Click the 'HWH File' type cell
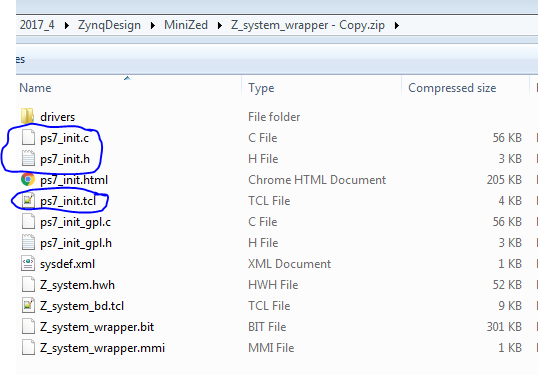538x375 pixels. (x=273, y=285)
